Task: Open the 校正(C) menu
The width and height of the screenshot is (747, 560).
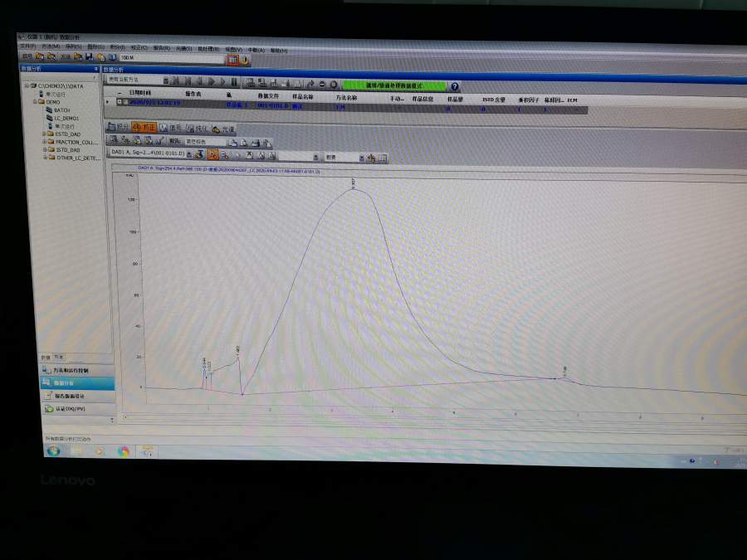Action: [x=139, y=47]
